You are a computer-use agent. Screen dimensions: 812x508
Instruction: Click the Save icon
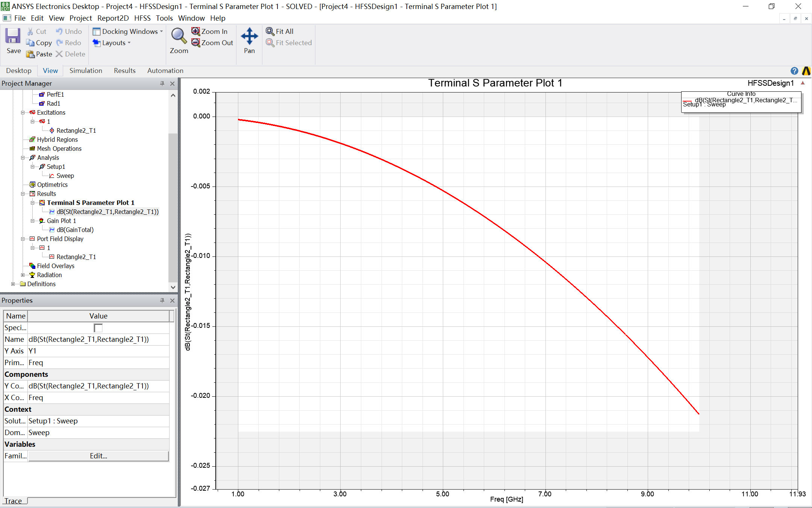click(x=13, y=36)
